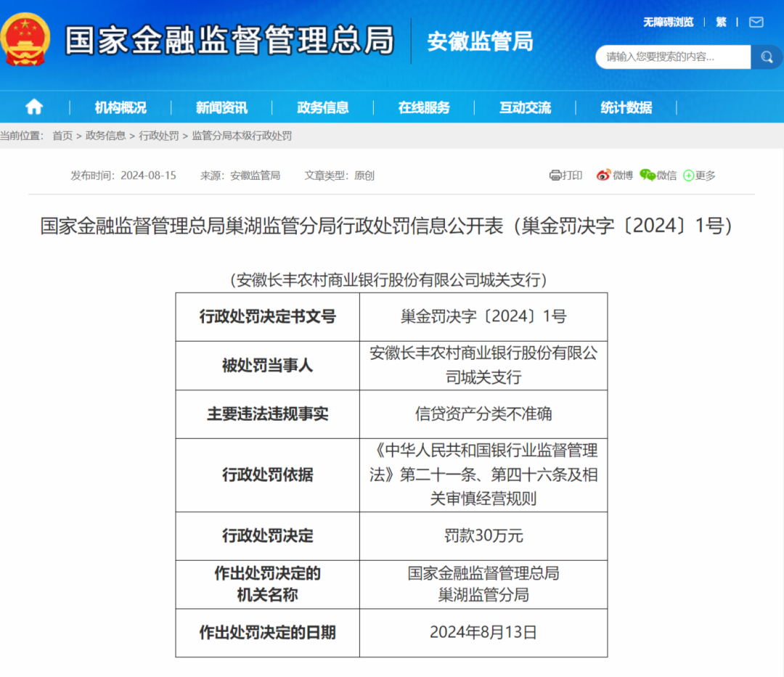This screenshot has height=677, width=784.
Task: Click 首页 in the breadcrumb
Action: click(62, 136)
